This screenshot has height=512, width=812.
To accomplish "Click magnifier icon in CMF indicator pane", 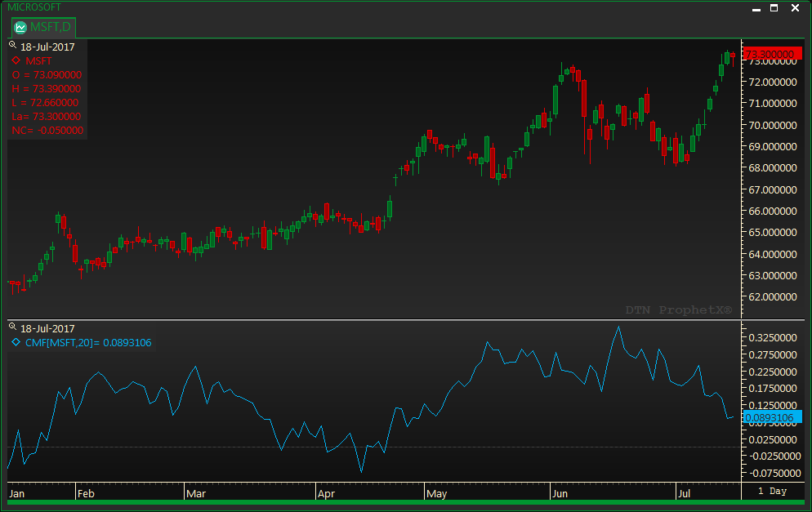I will 14,327.
